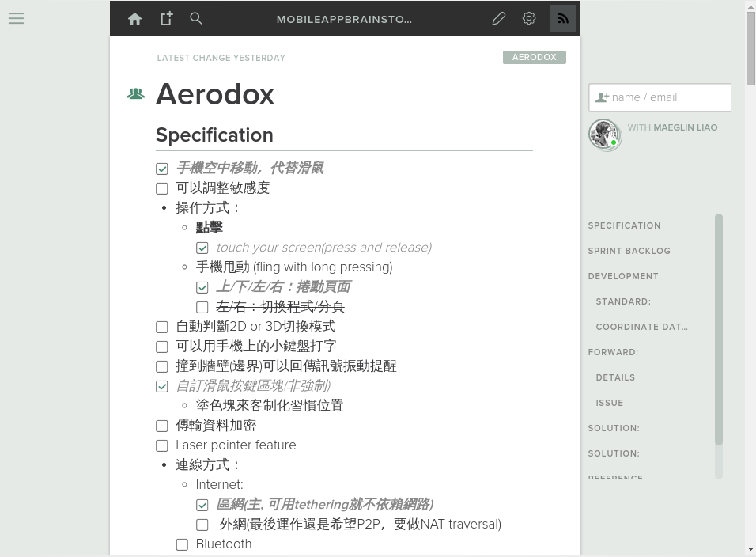This screenshot has height=557, width=756.
Task: Click Maeglin Liao's avatar
Action: 605,135
